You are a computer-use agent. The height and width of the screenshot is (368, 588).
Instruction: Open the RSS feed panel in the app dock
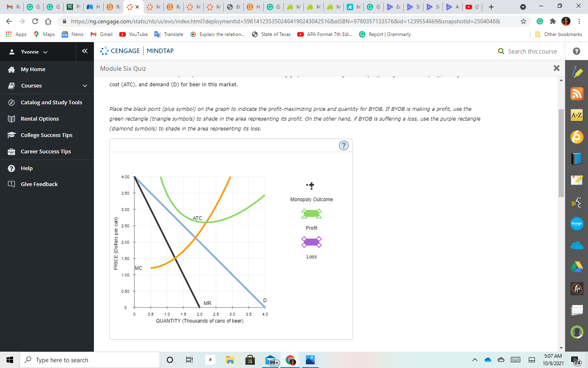click(x=577, y=94)
